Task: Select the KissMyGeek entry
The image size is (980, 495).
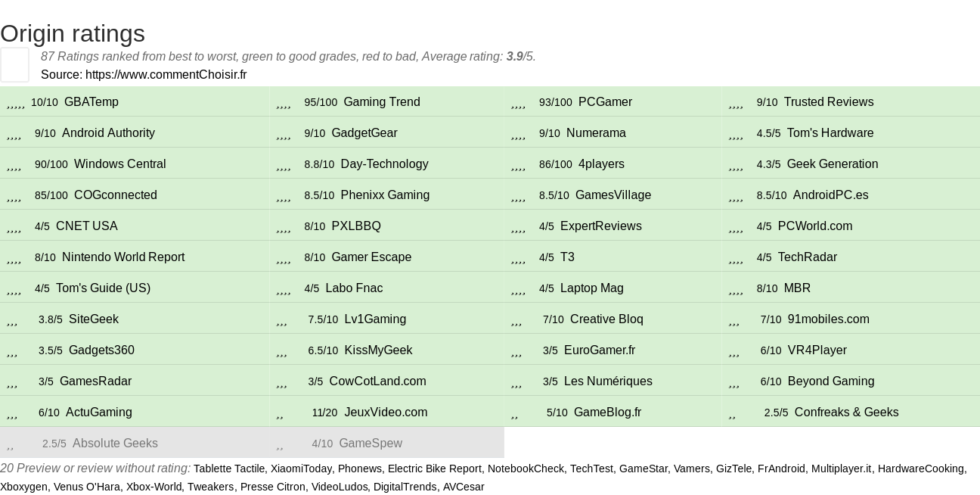Action: click(378, 350)
